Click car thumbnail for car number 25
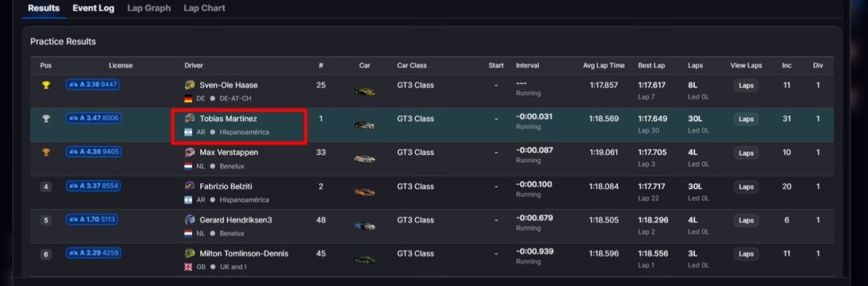The image size is (868, 286). (365, 91)
